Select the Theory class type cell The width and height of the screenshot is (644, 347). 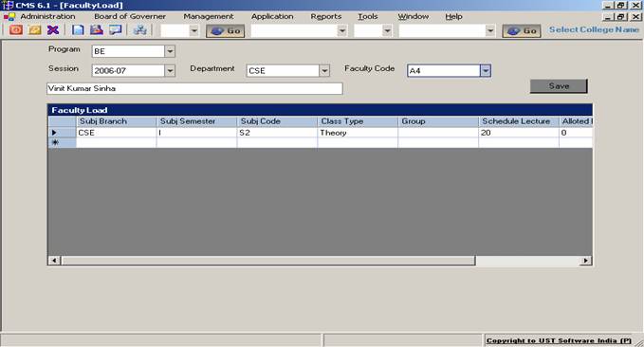(358, 133)
